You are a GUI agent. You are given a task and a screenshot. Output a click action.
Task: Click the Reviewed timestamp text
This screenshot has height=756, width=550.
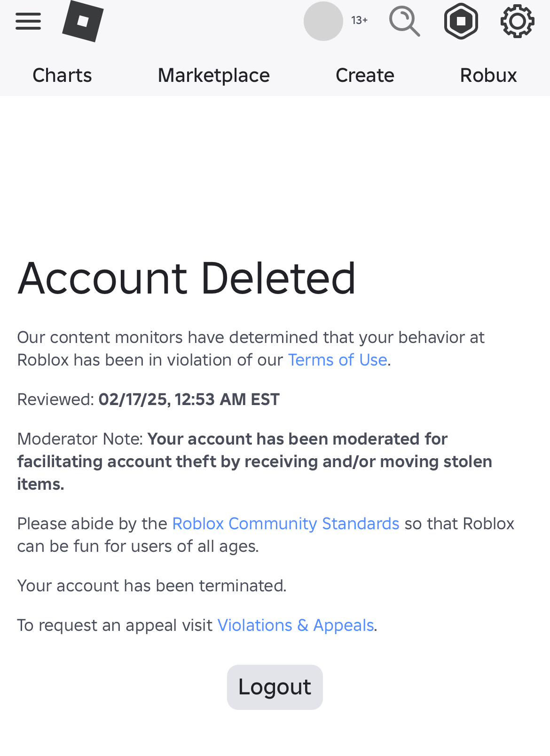[147, 399]
